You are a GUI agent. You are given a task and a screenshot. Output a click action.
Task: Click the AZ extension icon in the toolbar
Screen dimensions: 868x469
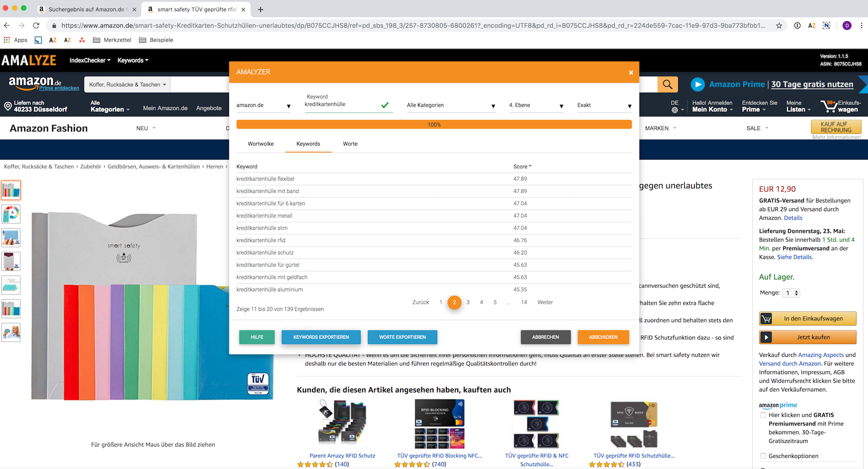[812, 26]
